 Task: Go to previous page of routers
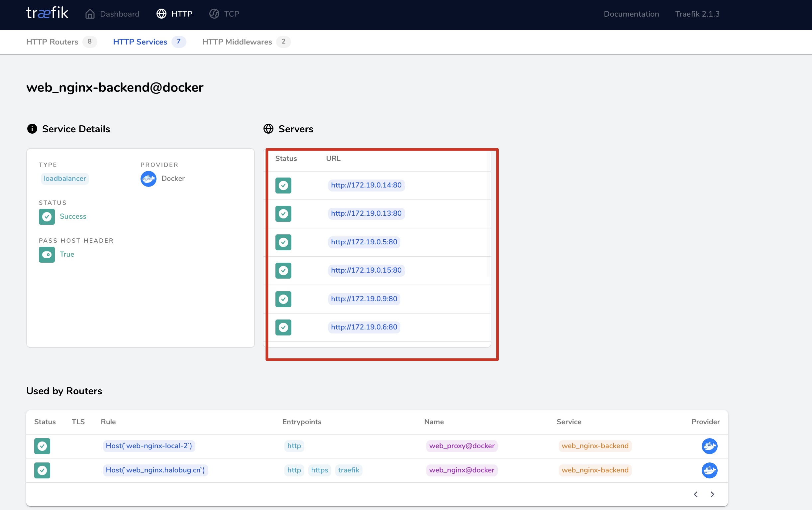point(696,494)
